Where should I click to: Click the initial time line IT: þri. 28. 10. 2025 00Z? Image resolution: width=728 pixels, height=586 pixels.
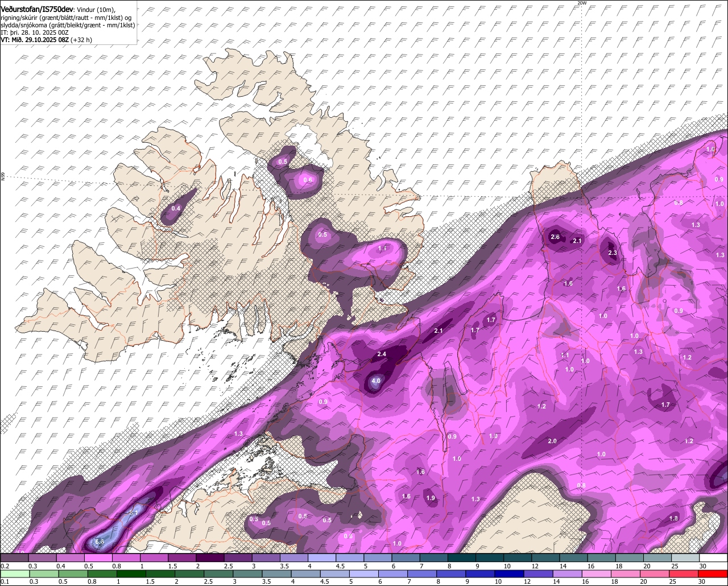tap(35, 32)
